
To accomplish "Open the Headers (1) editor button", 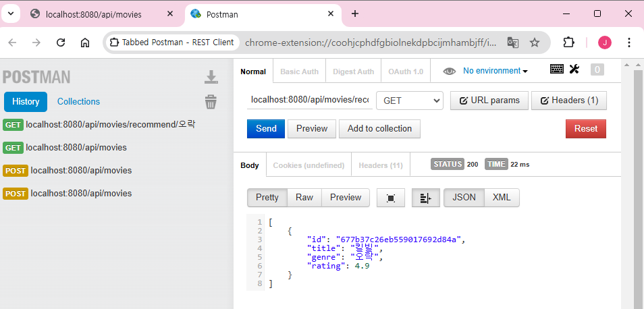I will click(569, 101).
